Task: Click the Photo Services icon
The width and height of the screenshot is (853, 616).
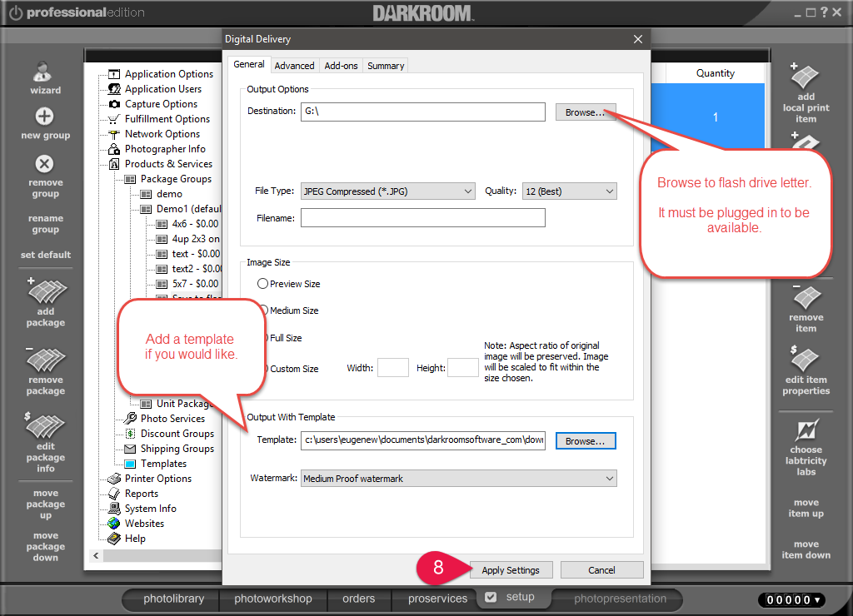Action: pyautogui.click(x=130, y=418)
